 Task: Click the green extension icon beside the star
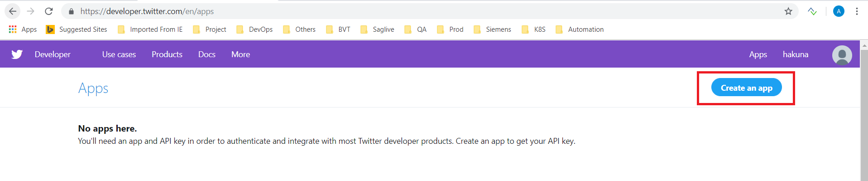[812, 11]
